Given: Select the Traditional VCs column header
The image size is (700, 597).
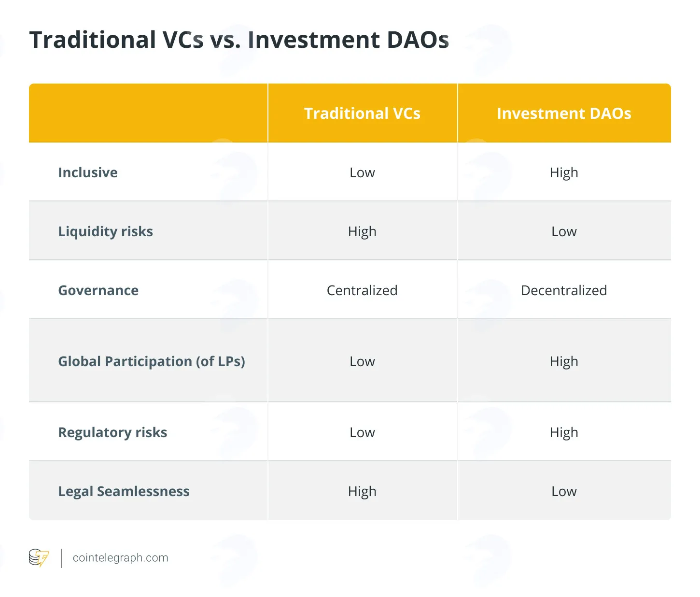Looking at the screenshot, I should pos(362,113).
